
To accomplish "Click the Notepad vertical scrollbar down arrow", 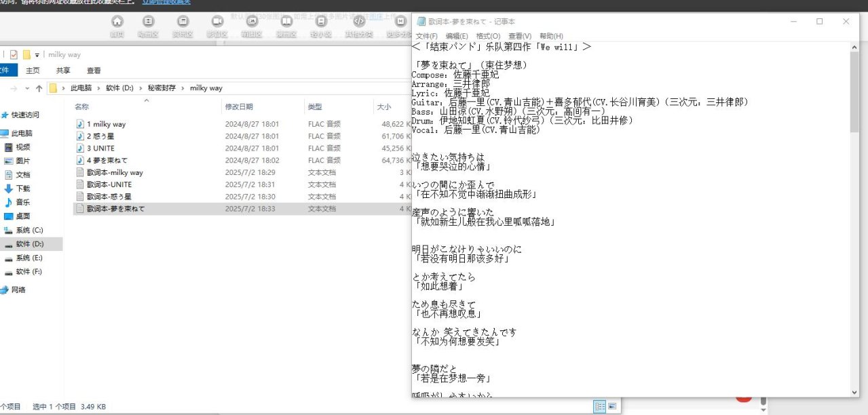I will (x=855, y=392).
